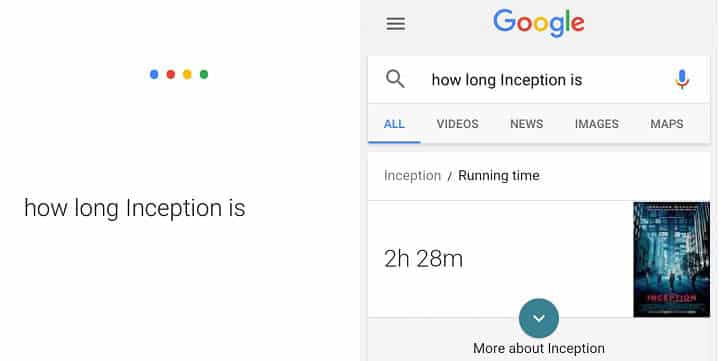Switch to the ALL results tab
Screen dimensions: 720x361
[394, 124]
